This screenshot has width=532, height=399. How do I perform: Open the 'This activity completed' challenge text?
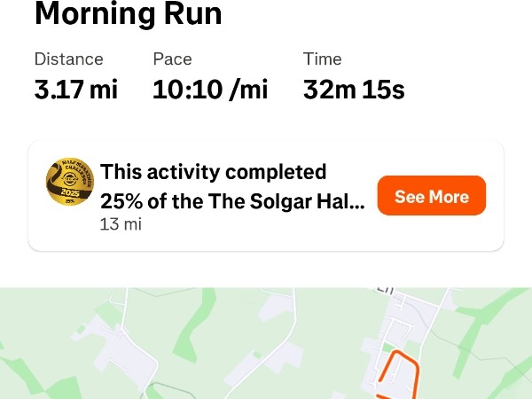[x=214, y=172]
